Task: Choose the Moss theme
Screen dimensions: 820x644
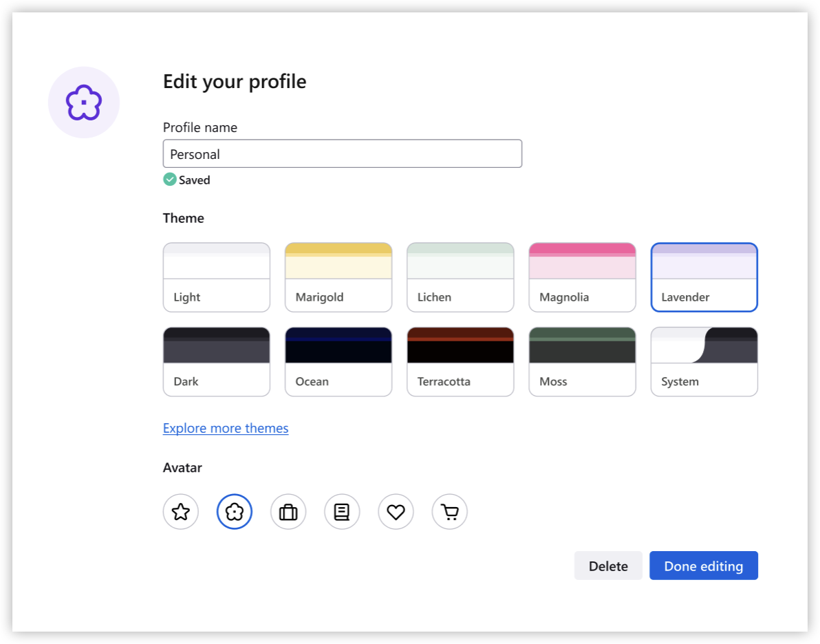Action: pos(582,361)
